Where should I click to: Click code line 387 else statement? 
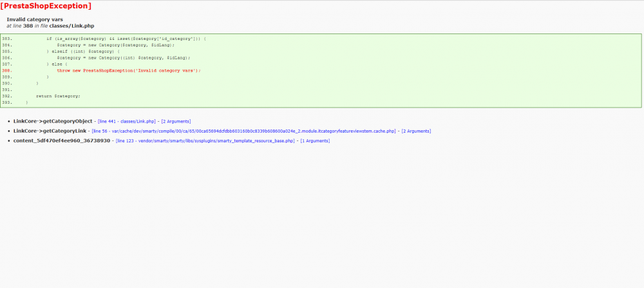click(57, 64)
